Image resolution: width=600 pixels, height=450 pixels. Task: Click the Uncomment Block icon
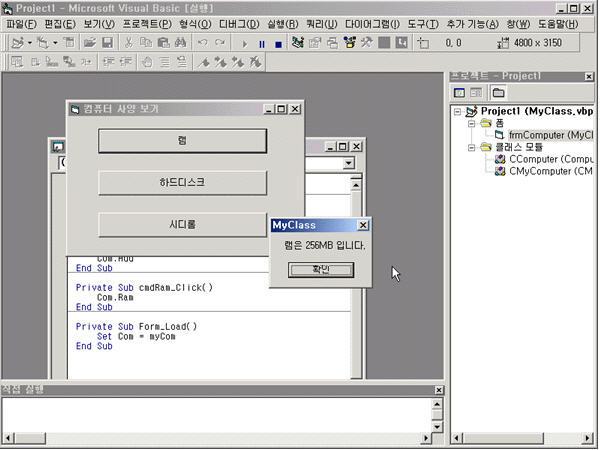pos(182,62)
